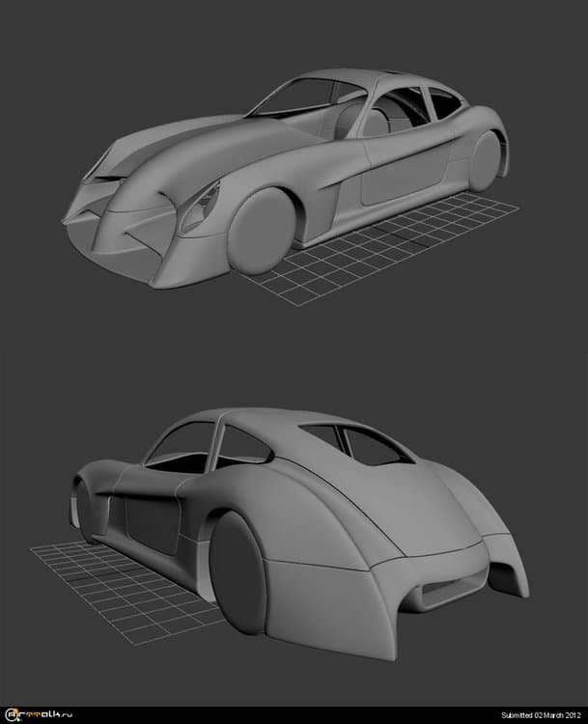The image size is (588, 724).
Task: Select the front-view car model render
Action: [286, 180]
